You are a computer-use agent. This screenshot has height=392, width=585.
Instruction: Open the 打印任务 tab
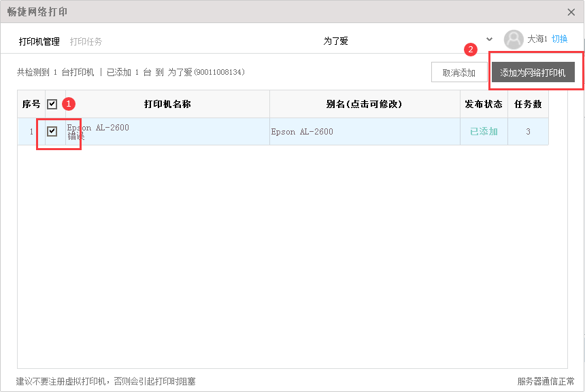[x=86, y=41]
